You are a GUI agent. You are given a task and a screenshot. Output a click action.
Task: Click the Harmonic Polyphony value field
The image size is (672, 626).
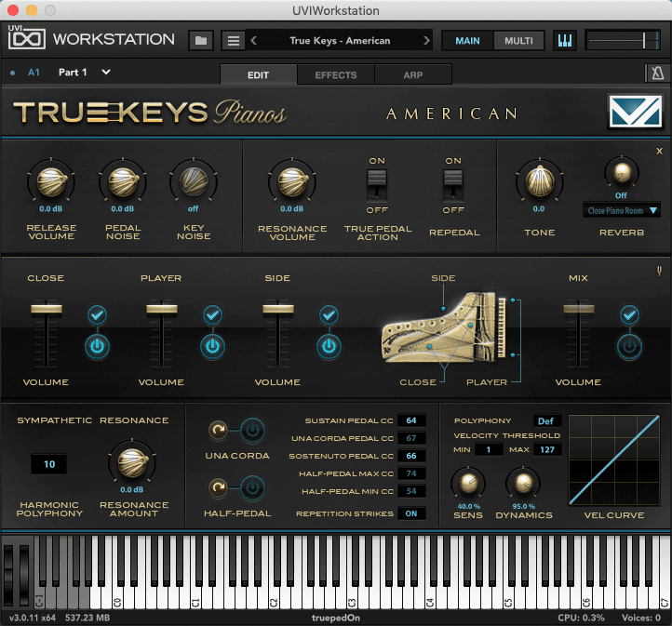coord(49,463)
